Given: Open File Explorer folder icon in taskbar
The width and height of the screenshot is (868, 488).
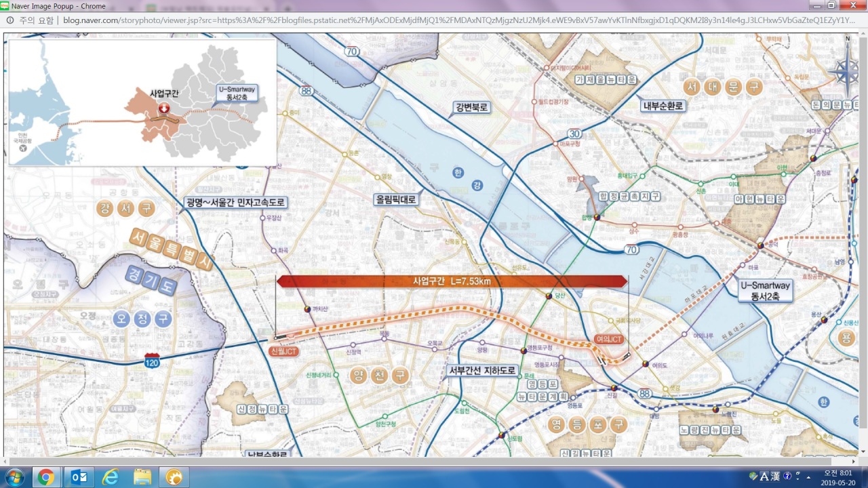Looking at the screenshot, I should (142, 477).
